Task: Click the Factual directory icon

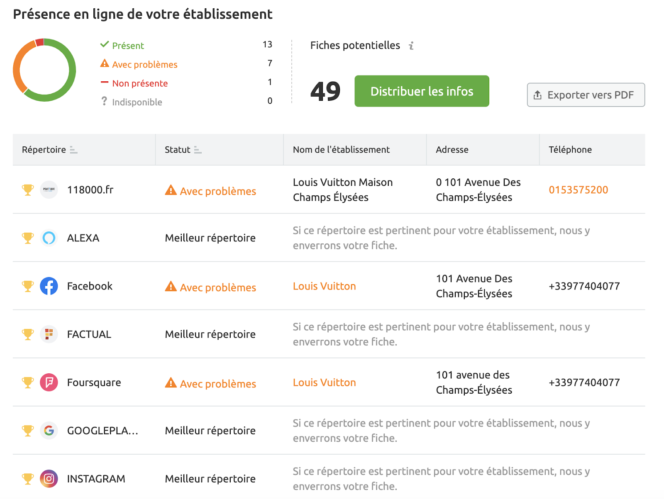Action: point(49,334)
